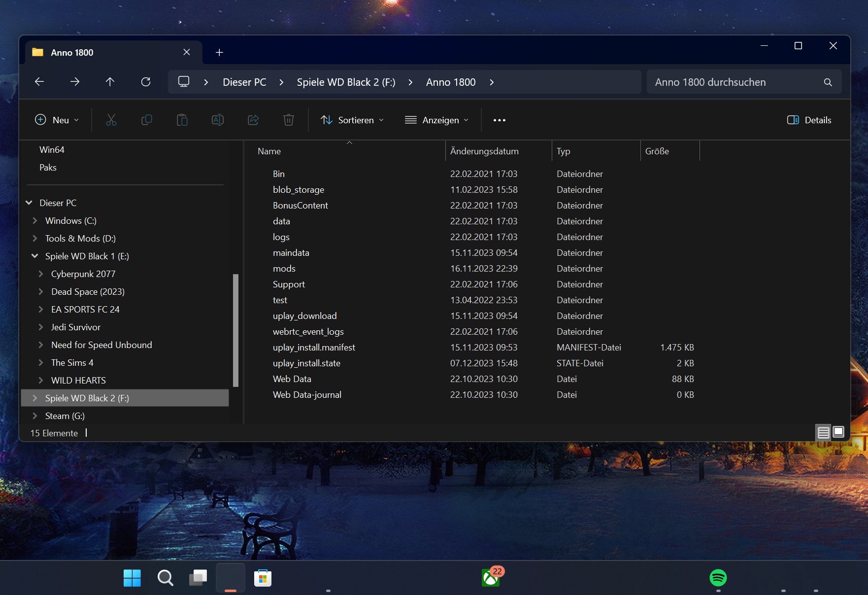Click Spiele WD Black 2 (F:) breadcrumb

coord(346,82)
